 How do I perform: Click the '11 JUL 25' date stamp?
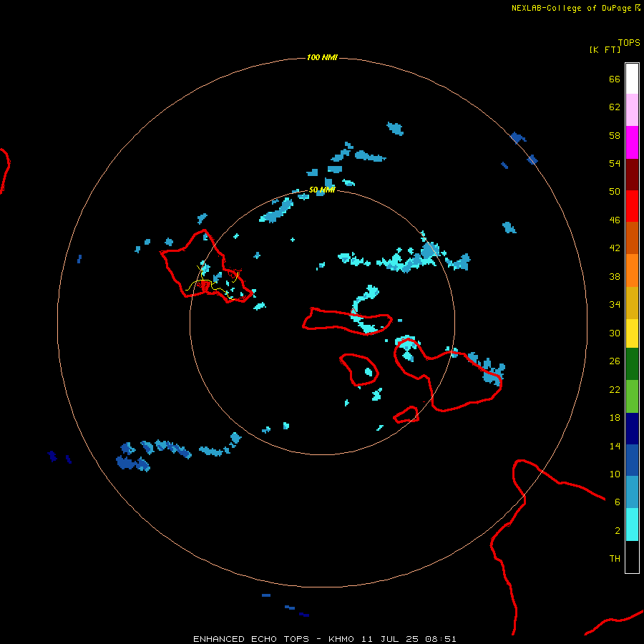click(390, 639)
